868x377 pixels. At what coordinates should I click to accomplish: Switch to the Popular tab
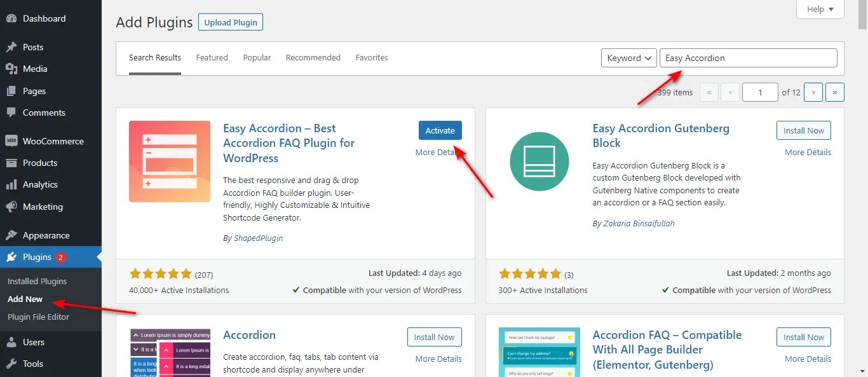[257, 57]
